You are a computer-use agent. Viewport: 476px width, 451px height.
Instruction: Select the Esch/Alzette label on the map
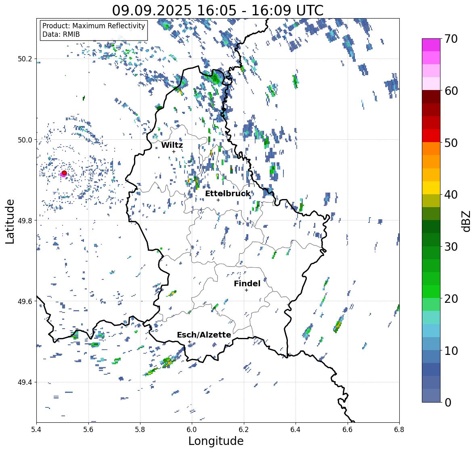(x=204, y=335)
